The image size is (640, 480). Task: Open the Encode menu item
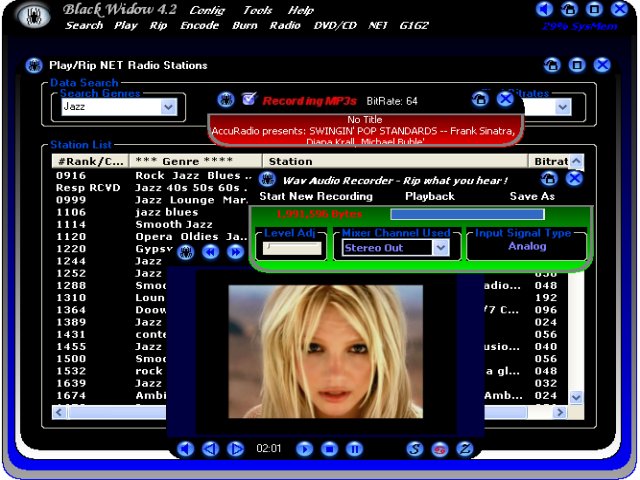click(200, 25)
